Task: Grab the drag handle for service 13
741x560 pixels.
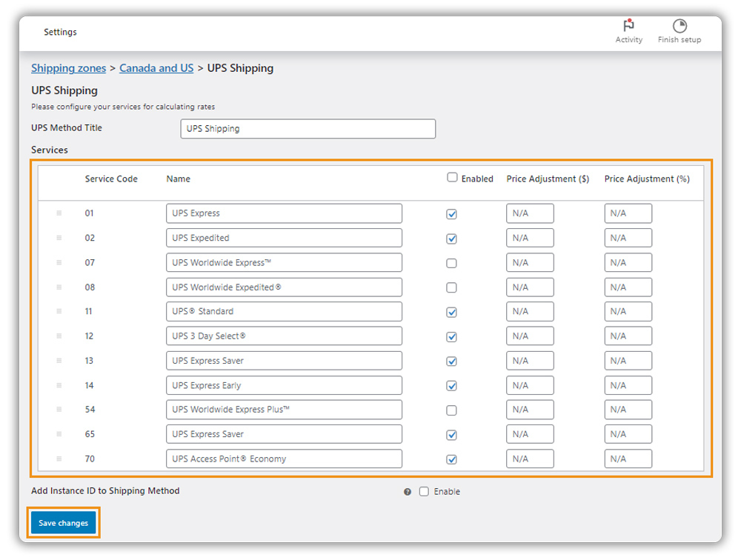Action: [59, 361]
